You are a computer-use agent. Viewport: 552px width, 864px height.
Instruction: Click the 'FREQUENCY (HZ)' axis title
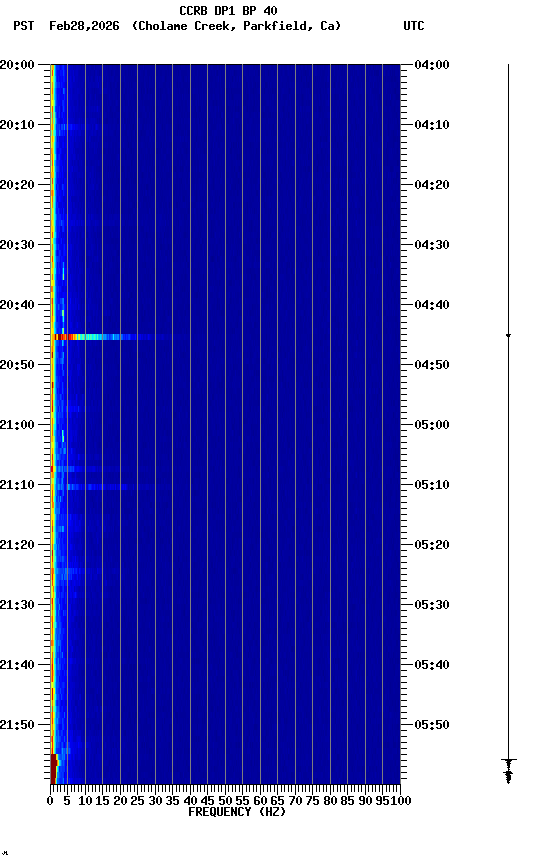click(x=237, y=812)
